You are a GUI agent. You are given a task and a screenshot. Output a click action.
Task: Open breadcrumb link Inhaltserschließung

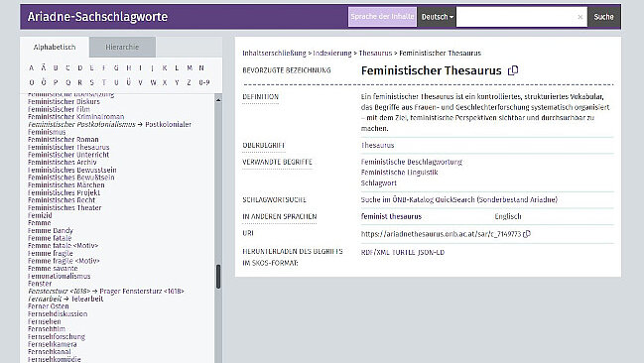[274, 53]
